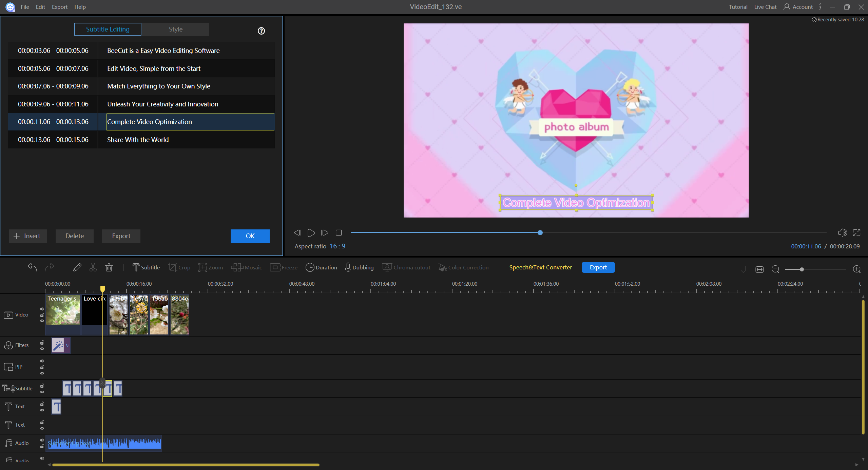Open the File menu

24,7
